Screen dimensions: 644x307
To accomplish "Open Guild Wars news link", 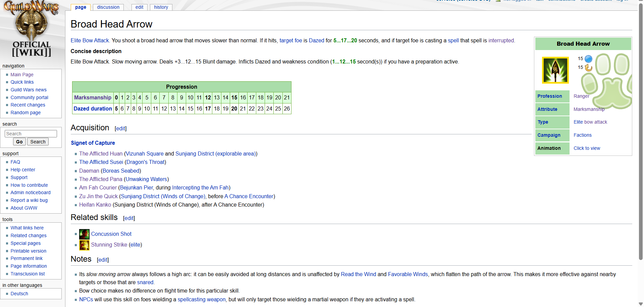I will 29,90.
